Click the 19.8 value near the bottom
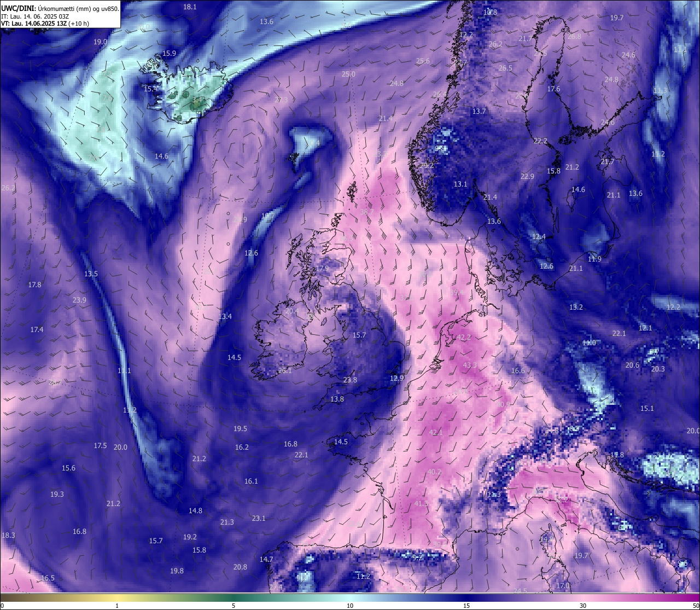This screenshot has height=610, width=700. [177, 571]
